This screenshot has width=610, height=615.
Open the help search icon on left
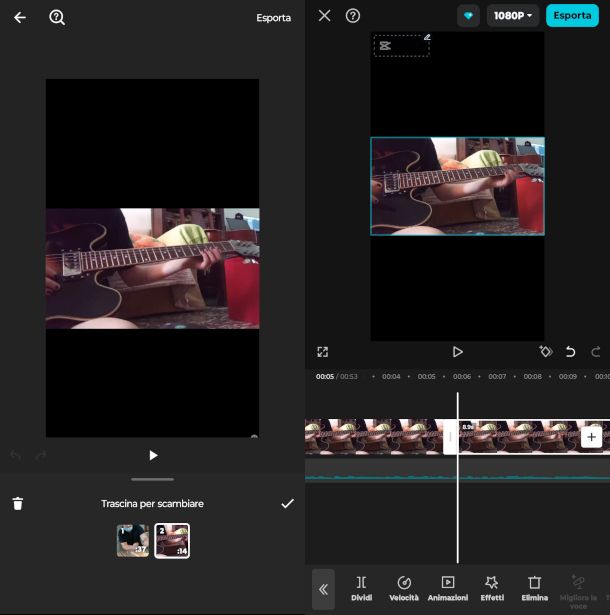coord(57,18)
